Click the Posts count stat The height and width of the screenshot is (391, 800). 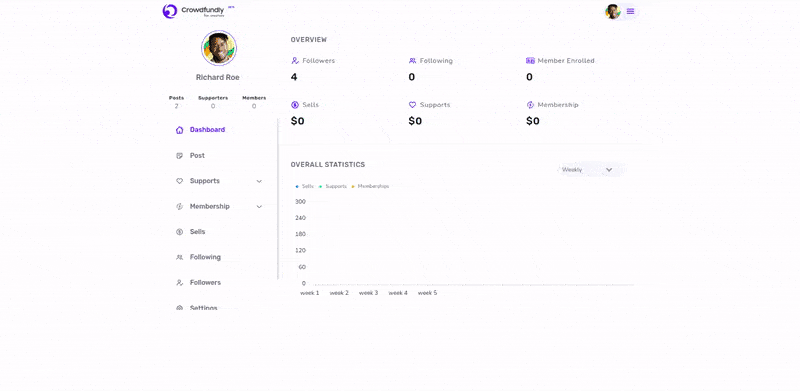[x=177, y=102]
